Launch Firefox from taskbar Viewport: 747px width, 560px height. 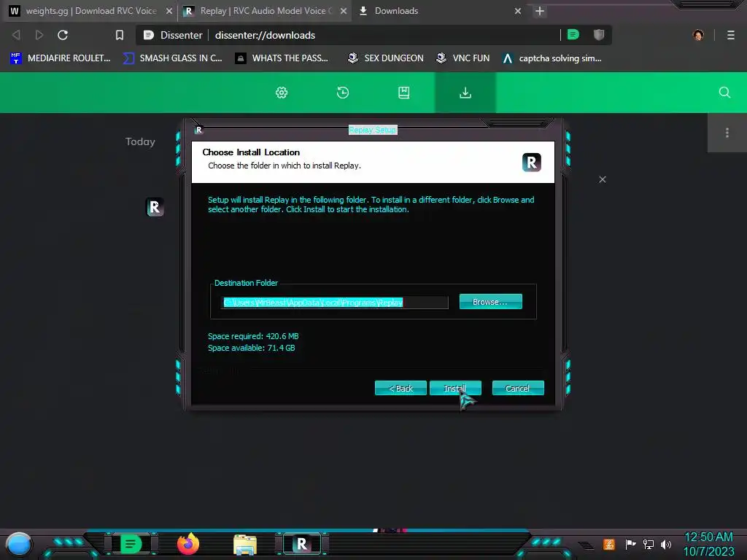(188, 544)
